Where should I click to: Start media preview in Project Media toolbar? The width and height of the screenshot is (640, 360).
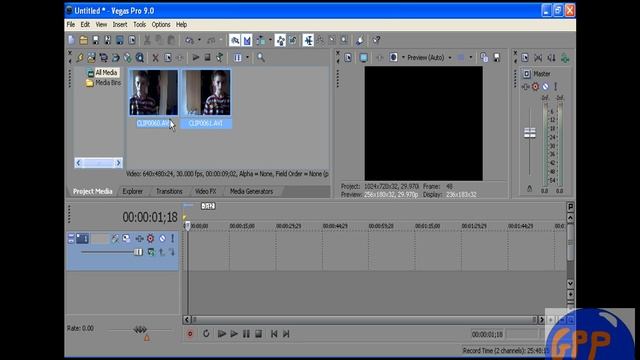coord(196,58)
